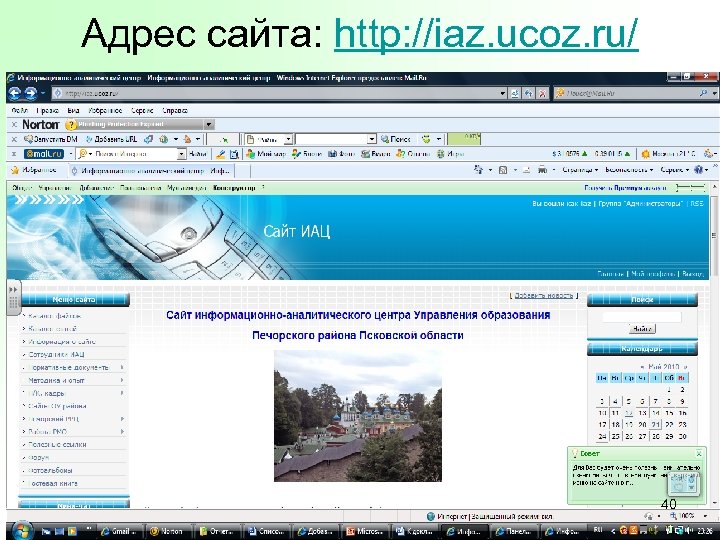720x540 pixels.
Task: Open the Сервис dropdown in command bar
Action: click(674, 170)
